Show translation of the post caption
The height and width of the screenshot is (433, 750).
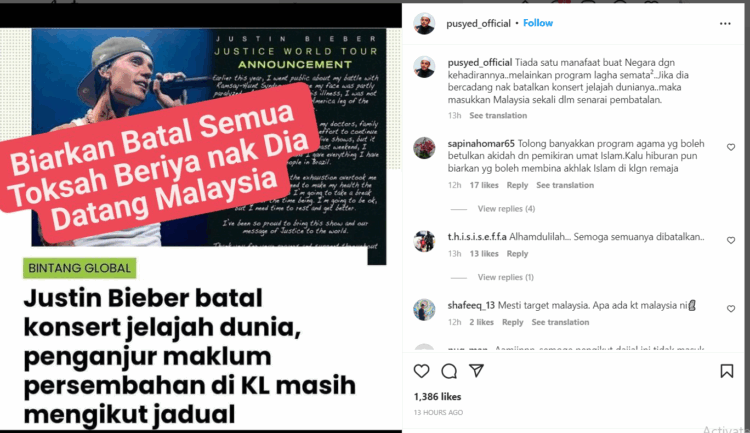(x=498, y=115)
